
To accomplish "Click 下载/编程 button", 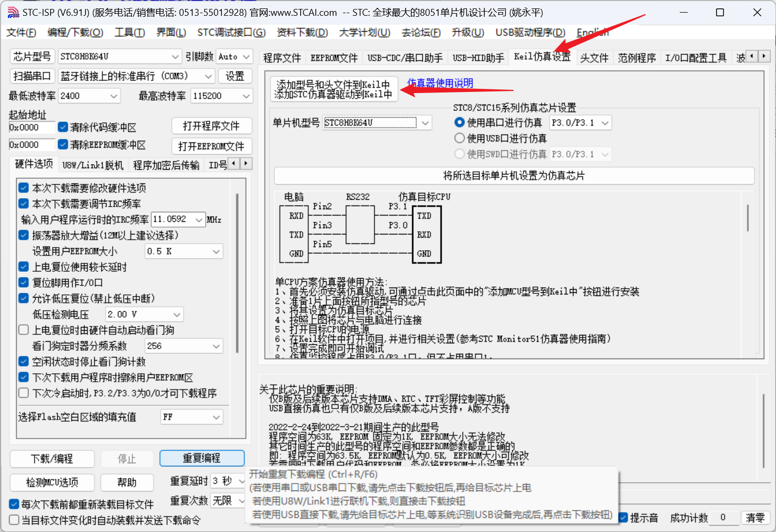I will click(x=52, y=459).
